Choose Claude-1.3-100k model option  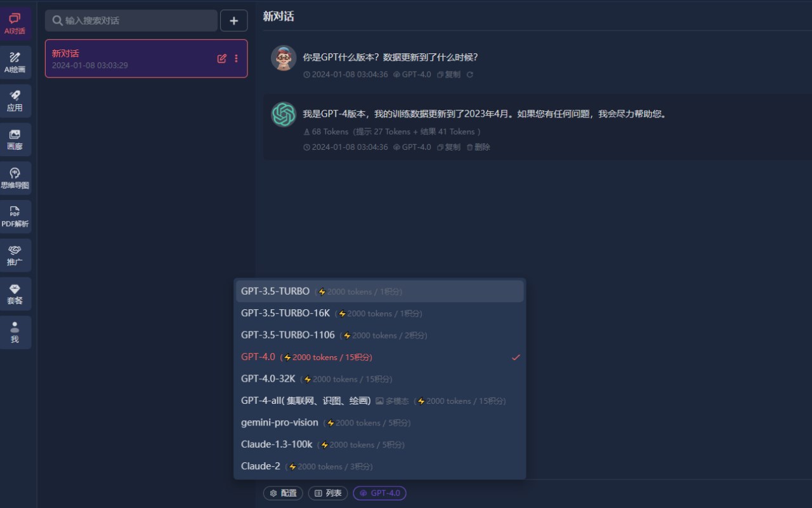(x=379, y=444)
